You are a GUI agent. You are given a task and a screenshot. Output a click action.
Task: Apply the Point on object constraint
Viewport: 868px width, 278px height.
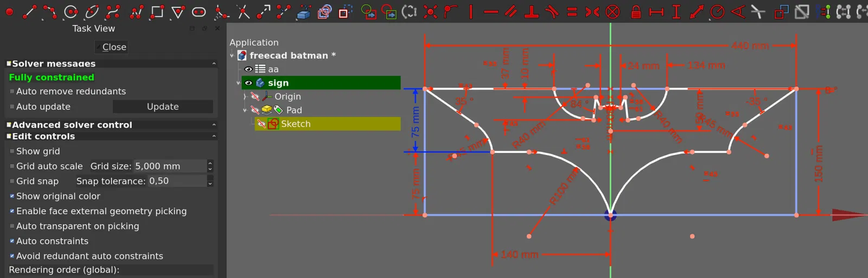point(450,11)
